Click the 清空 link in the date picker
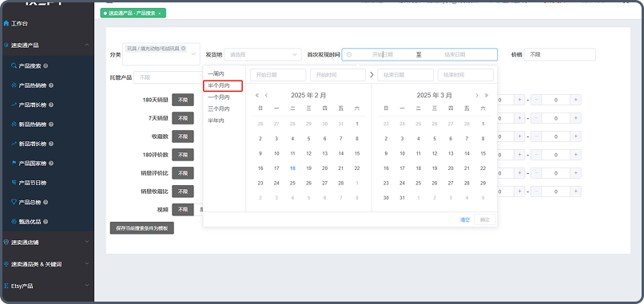Viewport: 644px width, 304px height. pyautogui.click(x=464, y=220)
